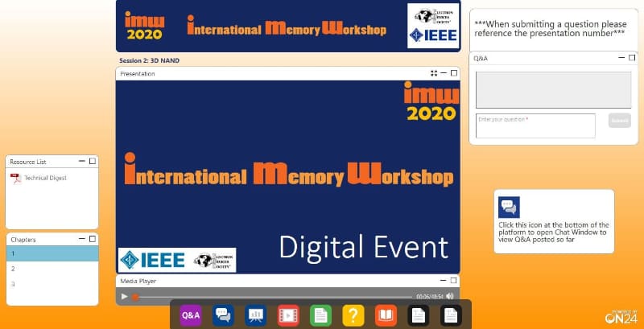This screenshot has width=644, height=329.
Task: Open the chat bubbles dock icon
Action: click(223, 315)
